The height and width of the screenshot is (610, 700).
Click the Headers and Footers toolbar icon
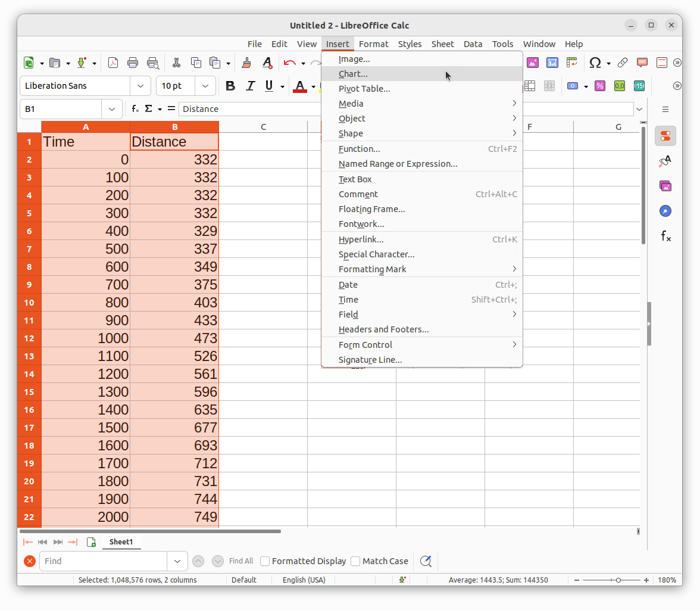(662, 63)
